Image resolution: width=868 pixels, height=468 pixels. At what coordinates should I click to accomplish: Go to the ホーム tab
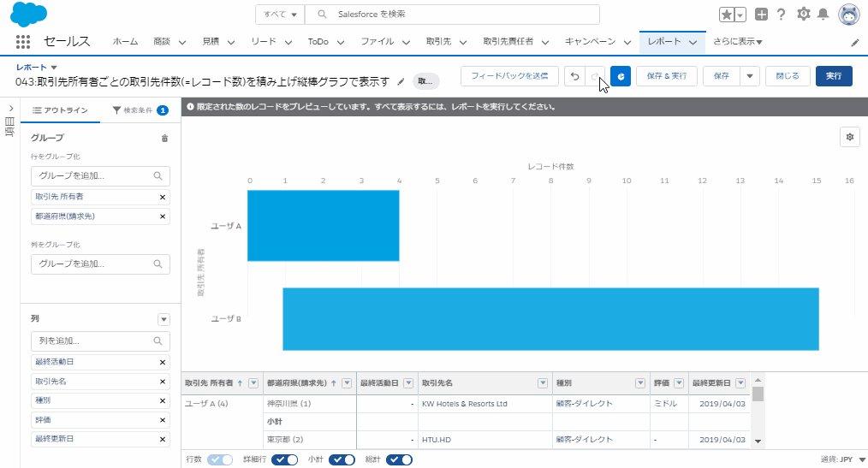pyautogui.click(x=125, y=41)
